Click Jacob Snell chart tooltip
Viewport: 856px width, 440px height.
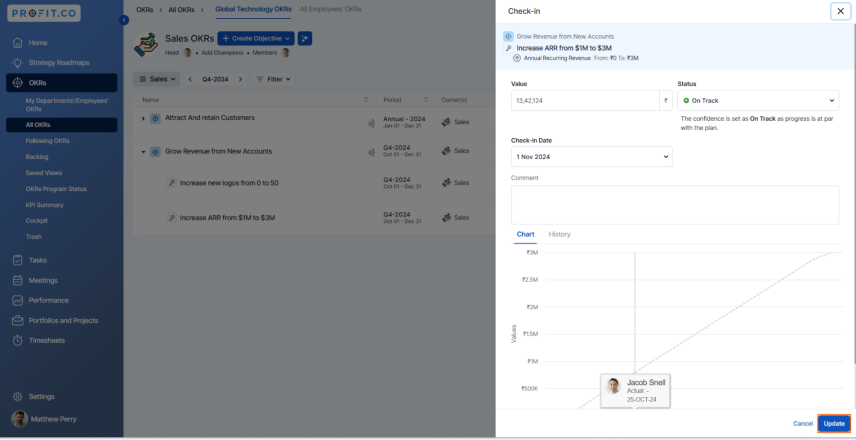[x=635, y=391]
